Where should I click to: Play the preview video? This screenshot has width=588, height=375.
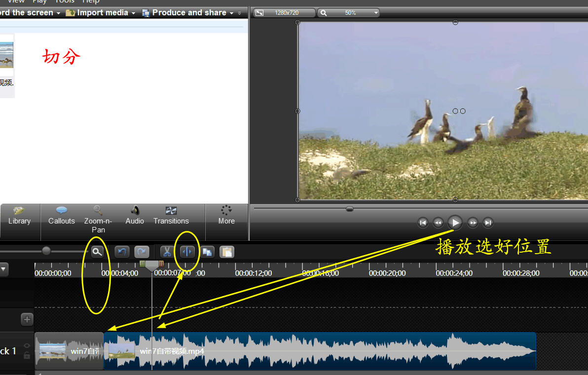pos(455,223)
